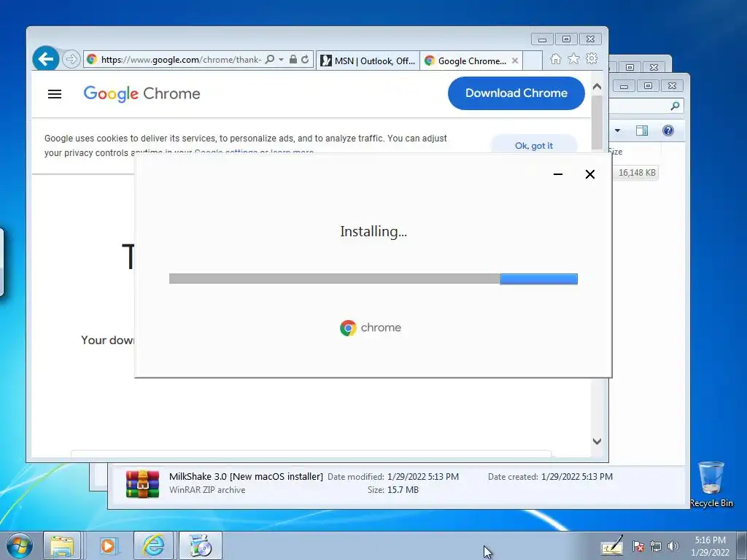Close the Internet Explorer window
Image resolution: width=747 pixels, height=560 pixels.
point(590,39)
